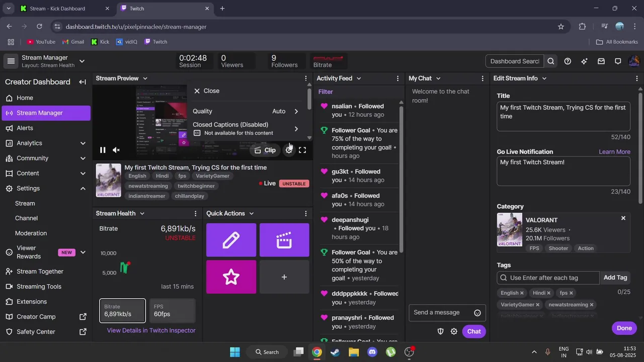Add a new quick action tile
This screenshot has width=644, height=362.
[x=284, y=277]
